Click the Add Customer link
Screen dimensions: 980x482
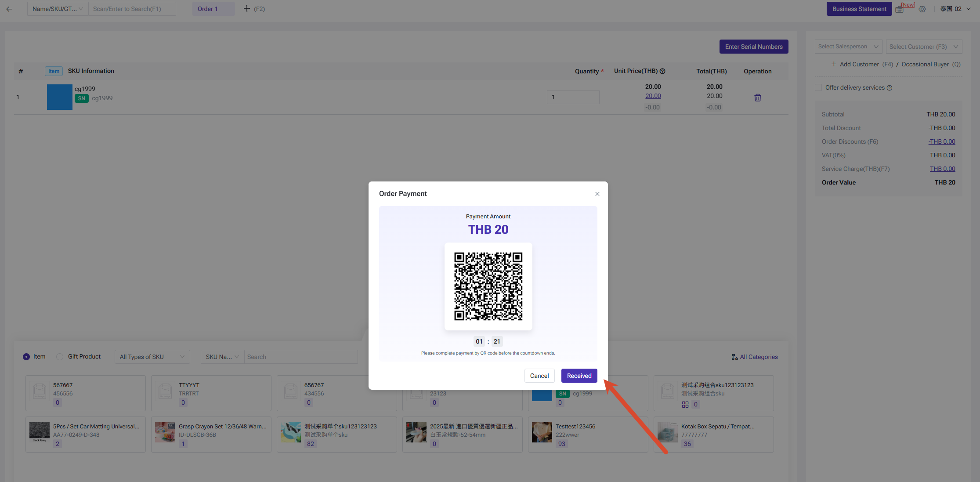(860, 64)
